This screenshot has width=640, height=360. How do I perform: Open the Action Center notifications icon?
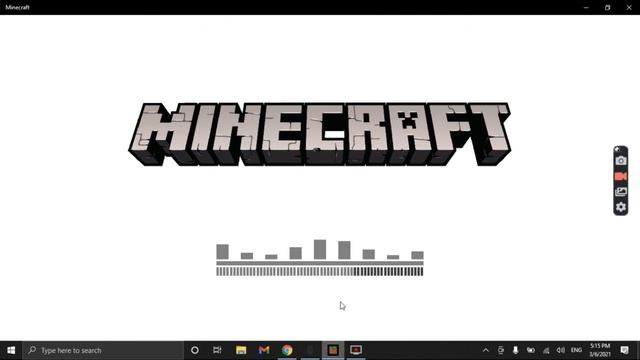coord(624,350)
